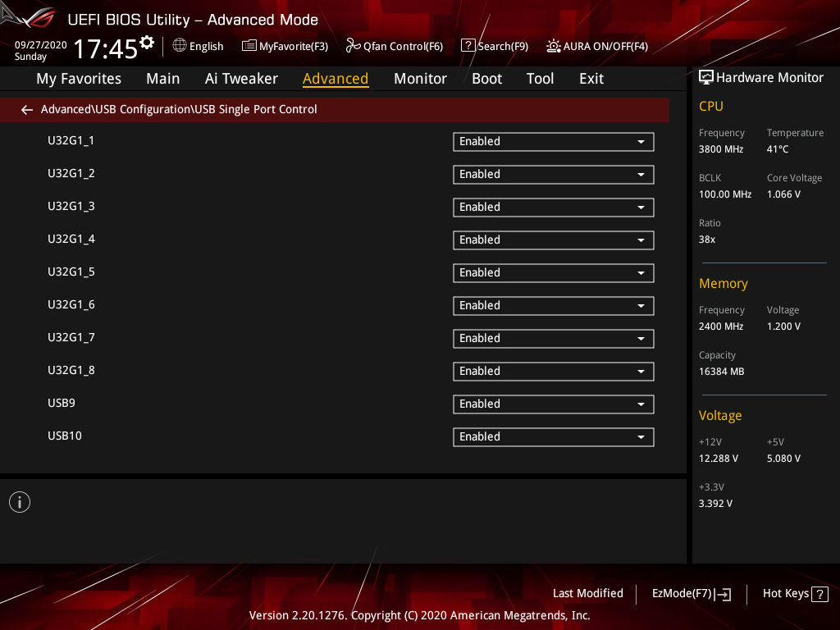Click Last Modified
The image size is (840, 630).
pyautogui.click(x=587, y=594)
